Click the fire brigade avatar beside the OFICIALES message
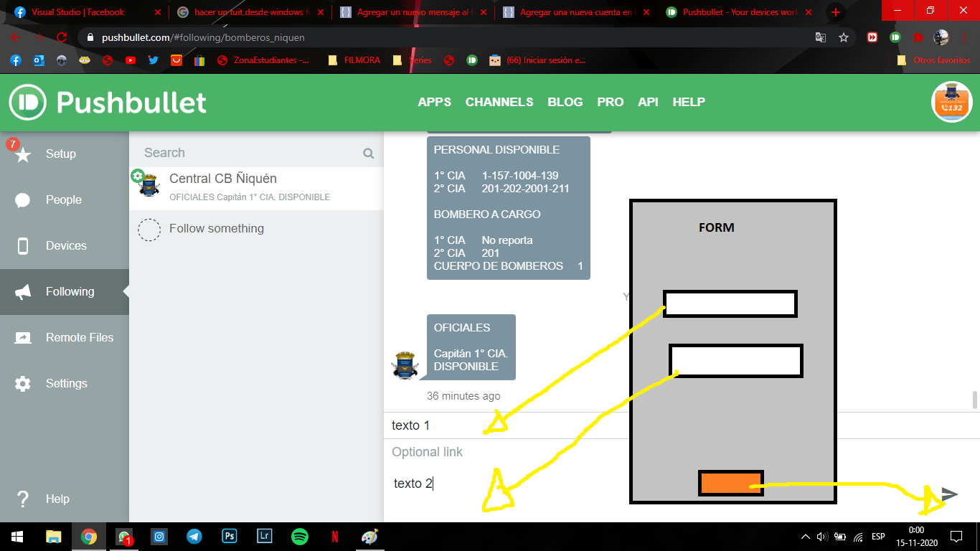Screen dimensions: 980x551 click(405, 365)
